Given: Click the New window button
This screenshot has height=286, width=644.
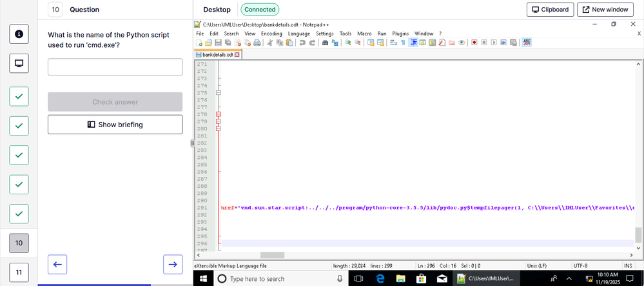Looking at the screenshot, I should (x=605, y=10).
